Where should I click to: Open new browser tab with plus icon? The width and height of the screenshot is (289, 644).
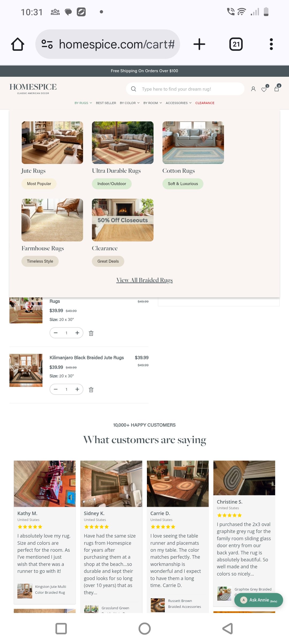(x=199, y=44)
